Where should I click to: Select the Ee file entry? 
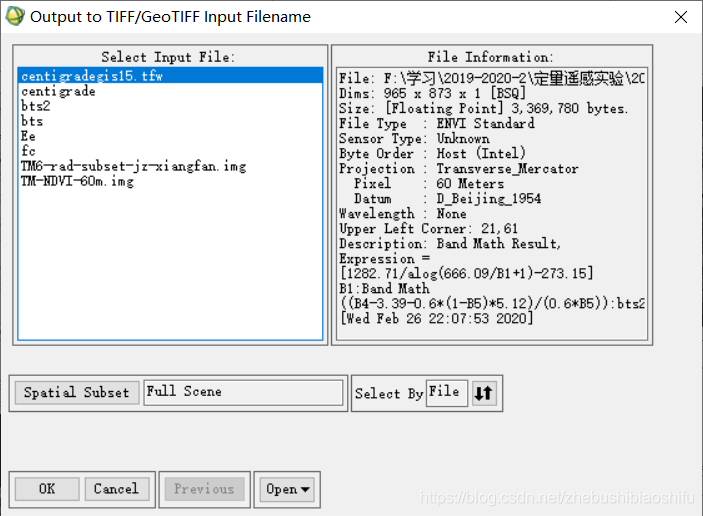point(170,136)
